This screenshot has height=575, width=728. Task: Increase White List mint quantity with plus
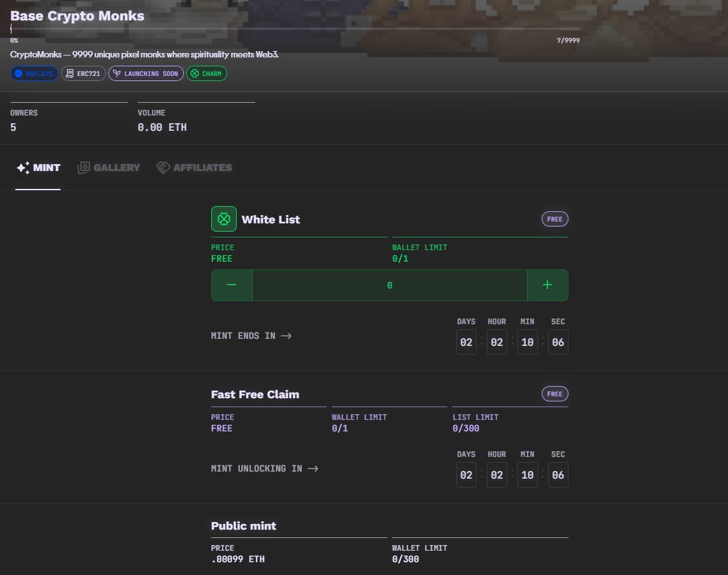click(547, 285)
